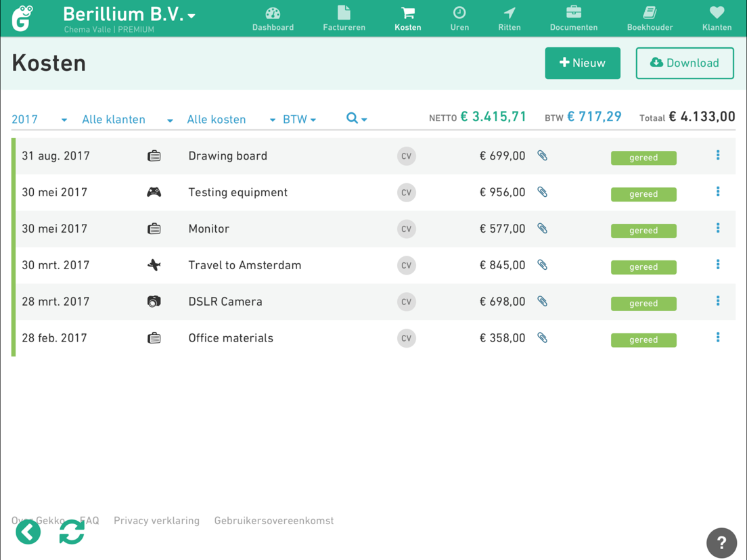The image size is (747, 560).
Task: Open attachment paperclip for DSLR Camera
Action: click(542, 301)
